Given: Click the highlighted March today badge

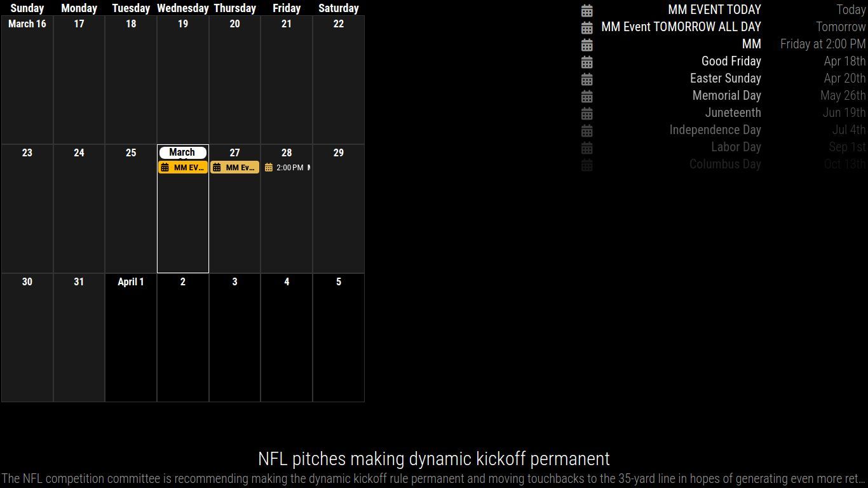Looking at the screenshot, I should pos(182,152).
